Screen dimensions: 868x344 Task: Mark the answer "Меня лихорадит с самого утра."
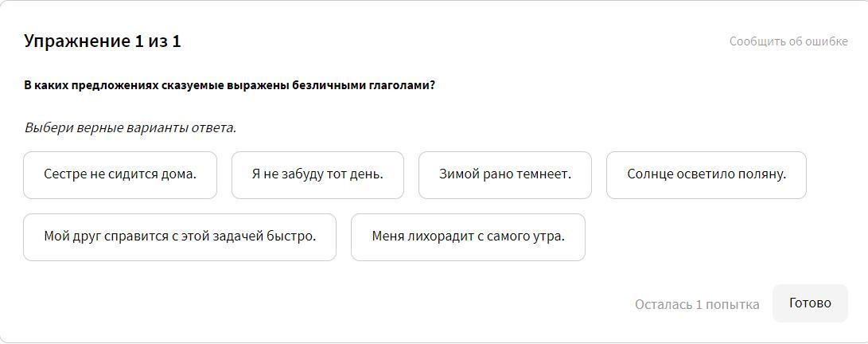pos(468,236)
